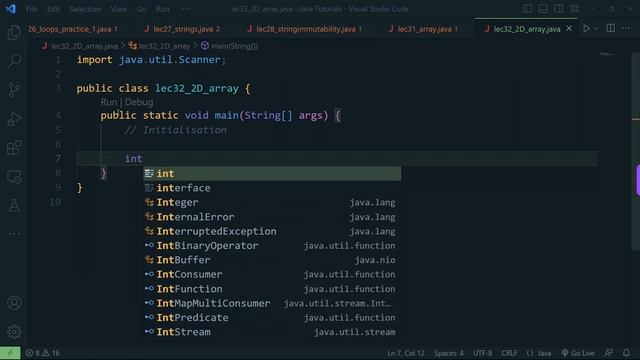Close the lec32_2D_array.java tab
640x360 pixels.
pyautogui.click(x=569, y=29)
